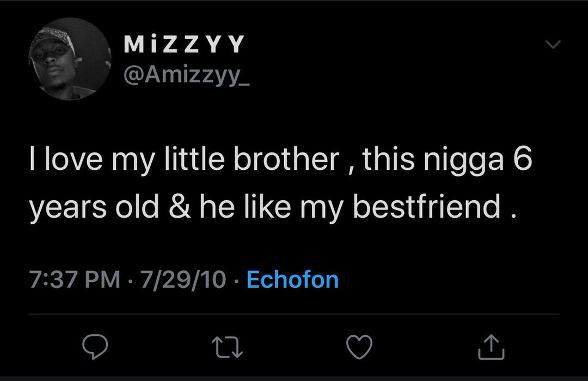588x381 pixels.
Task: Click the word "little" in the tweet
Action: pyautogui.click(x=185, y=162)
